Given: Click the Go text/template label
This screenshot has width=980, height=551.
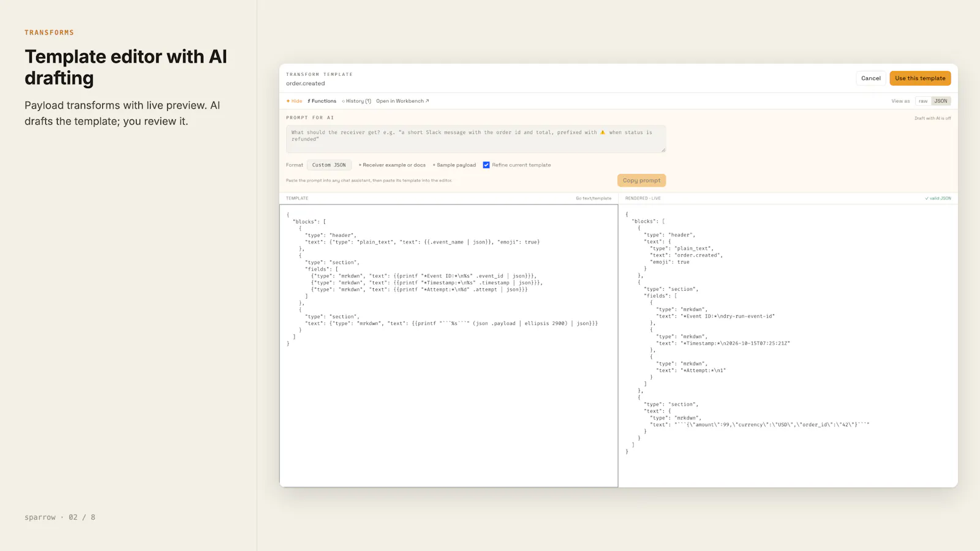Looking at the screenshot, I should pos(594,198).
